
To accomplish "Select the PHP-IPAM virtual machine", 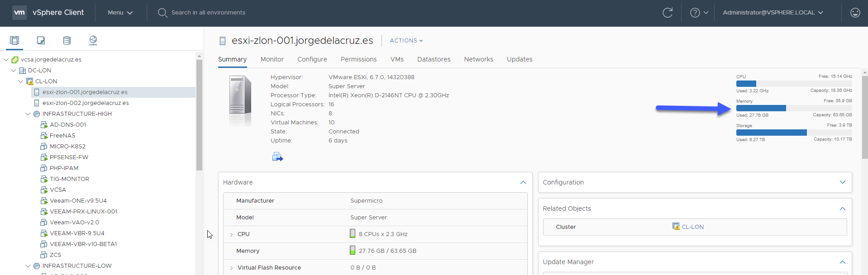I will click(64, 168).
